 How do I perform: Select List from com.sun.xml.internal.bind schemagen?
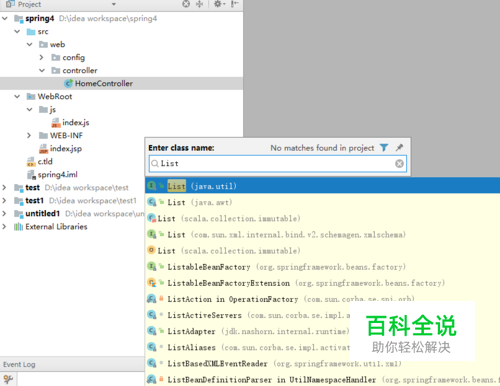[x=322, y=235]
